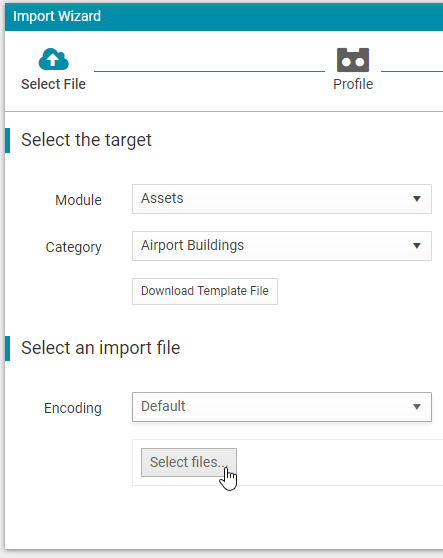This screenshot has width=443, height=558.
Task: Click the Encoding field label
Action: 73,408
